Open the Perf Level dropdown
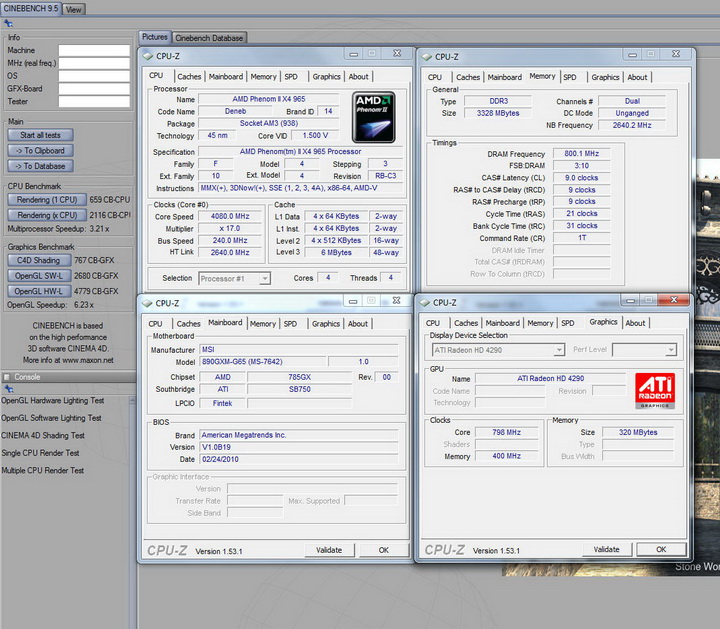Image resolution: width=720 pixels, height=629 pixels. [644, 350]
